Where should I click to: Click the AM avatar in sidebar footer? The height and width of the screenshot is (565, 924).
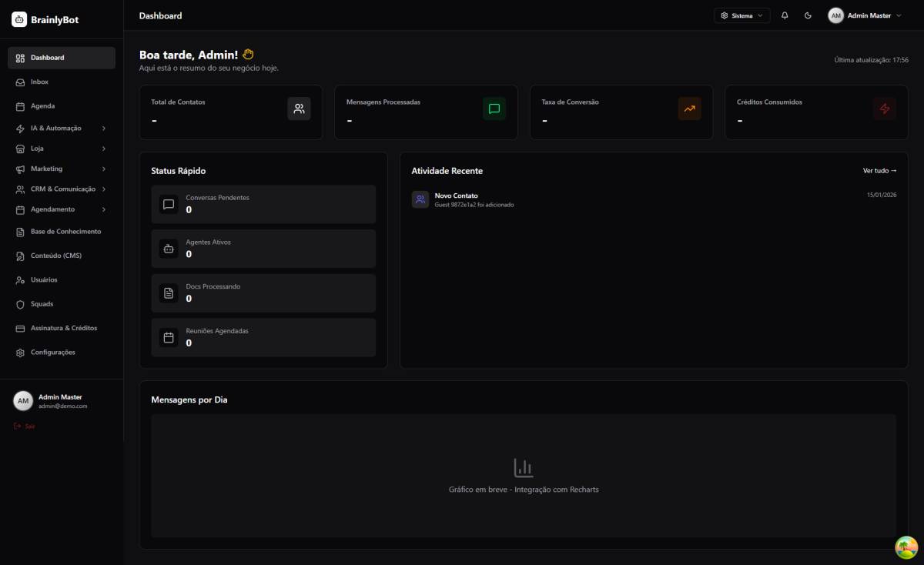point(23,401)
